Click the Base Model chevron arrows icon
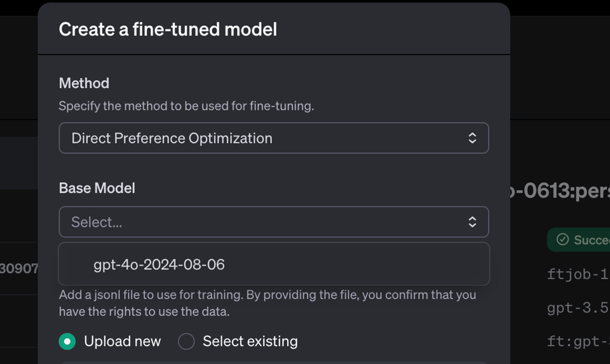The height and width of the screenshot is (364, 610). click(472, 222)
